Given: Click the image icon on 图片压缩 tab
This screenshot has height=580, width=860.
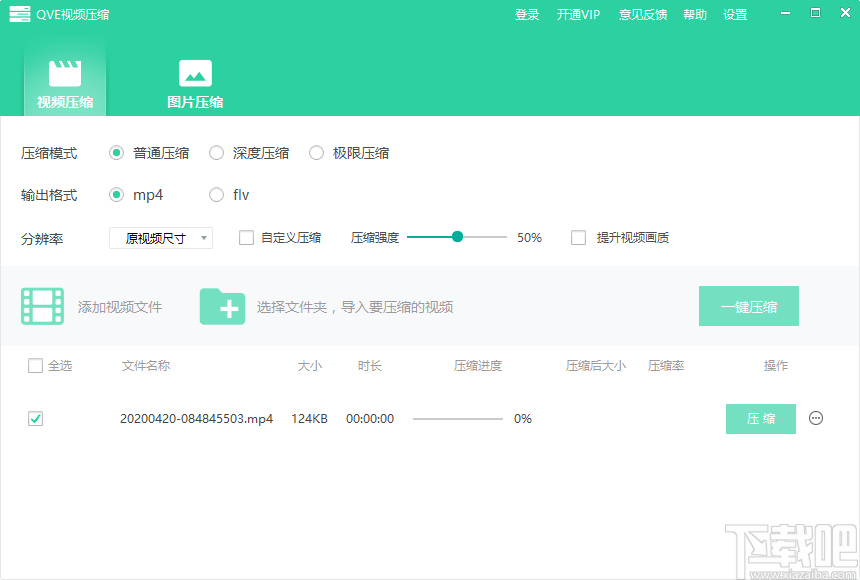Looking at the screenshot, I should coord(194,72).
